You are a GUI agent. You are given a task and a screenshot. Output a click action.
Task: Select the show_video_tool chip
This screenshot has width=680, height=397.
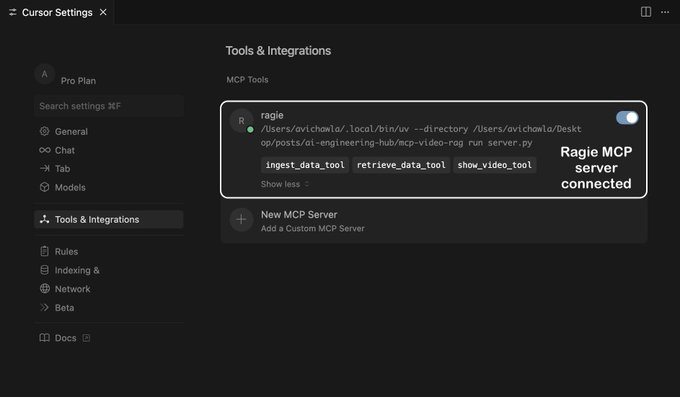495,165
